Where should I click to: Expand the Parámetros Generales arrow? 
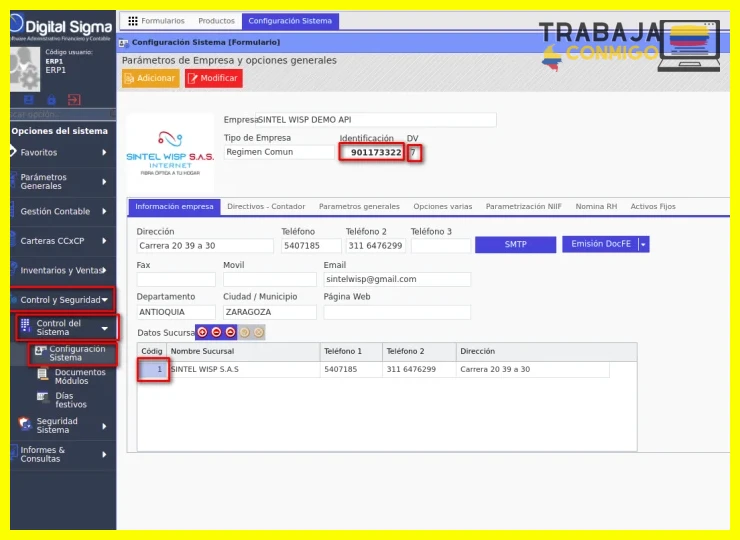point(104,182)
